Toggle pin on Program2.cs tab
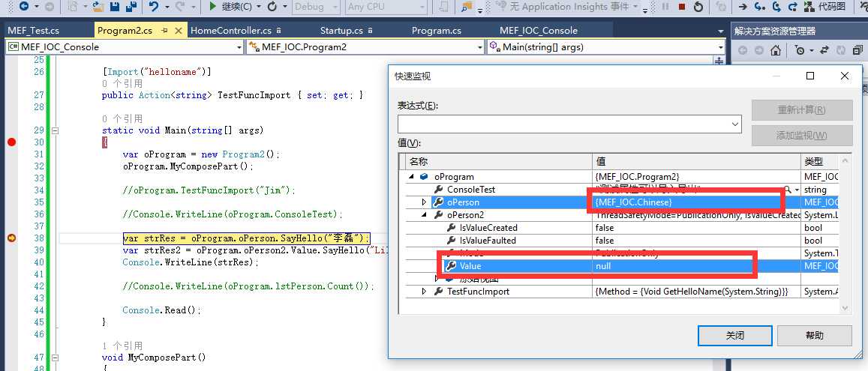Viewport: 868px width, 371px height. click(165, 31)
